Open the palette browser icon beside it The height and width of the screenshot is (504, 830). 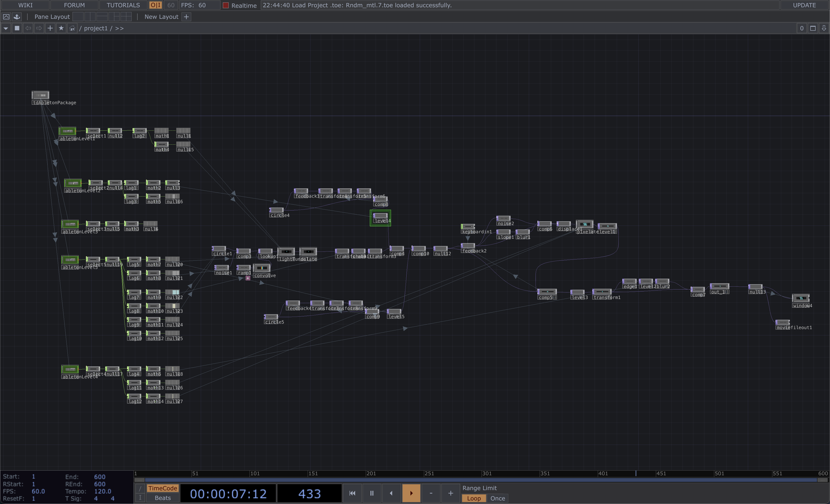coord(17,17)
